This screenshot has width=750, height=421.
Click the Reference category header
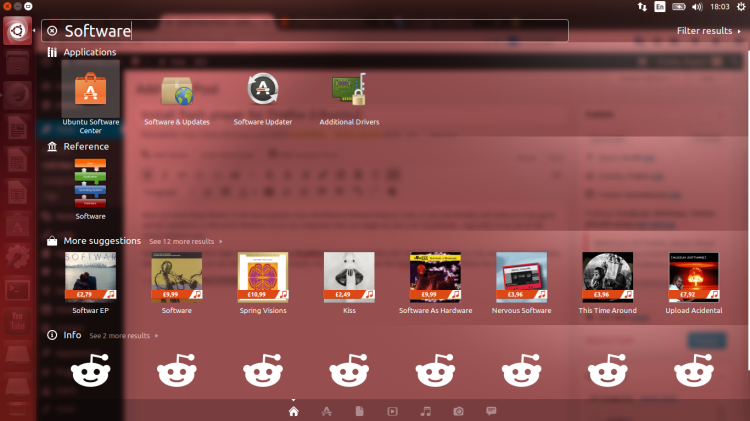pyautogui.click(x=78, y=146)
